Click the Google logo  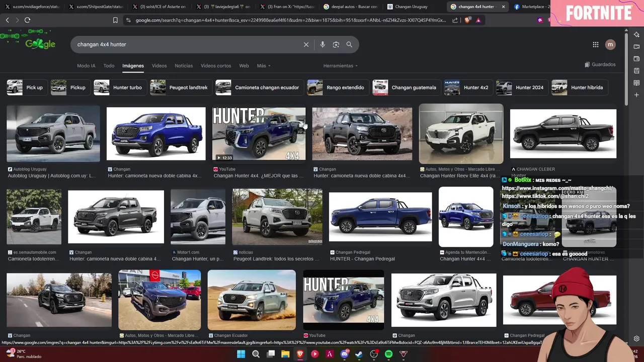click(x=40, y=44)
